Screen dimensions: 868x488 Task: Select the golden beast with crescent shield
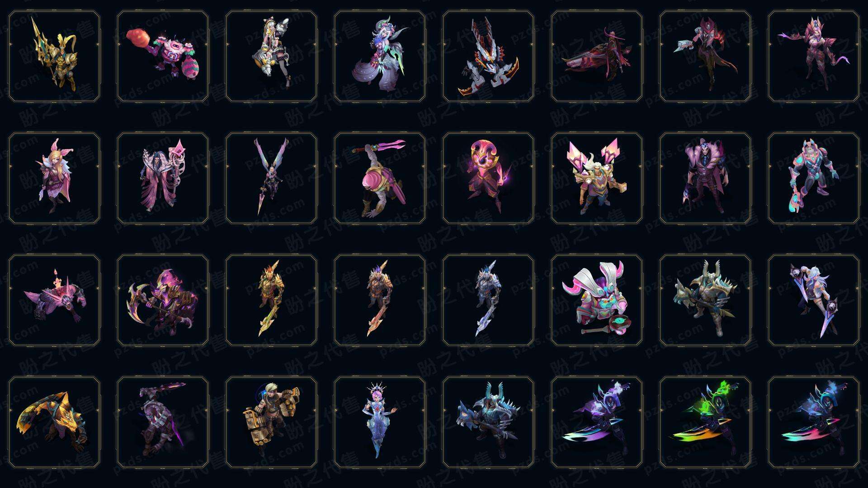(54, 422)
